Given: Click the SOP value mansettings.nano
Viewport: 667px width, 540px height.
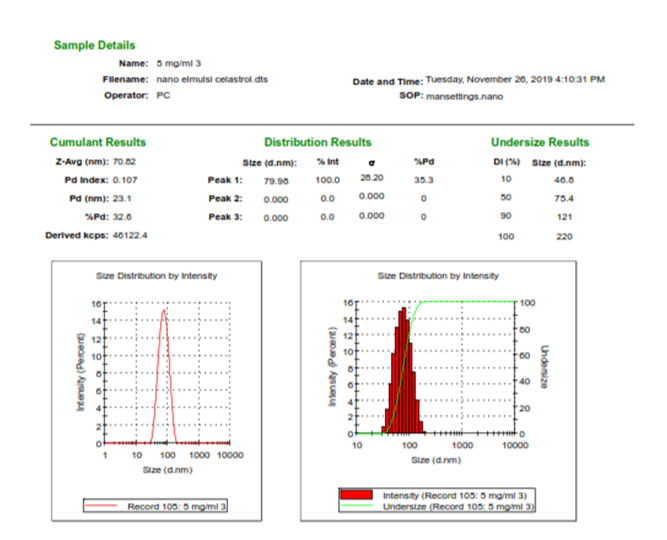Looking at the screenshot, I should pos(464,97).
